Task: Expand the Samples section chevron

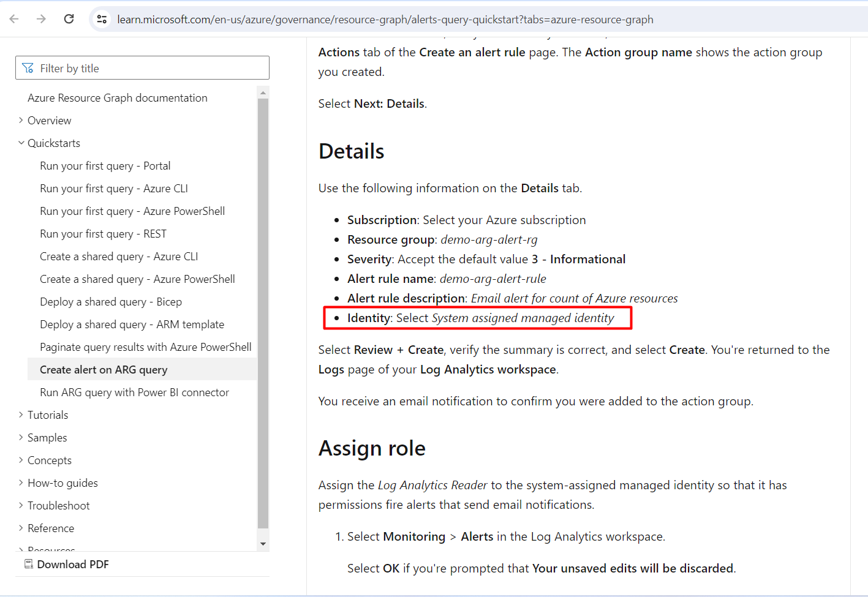Action: coord(21,437)
